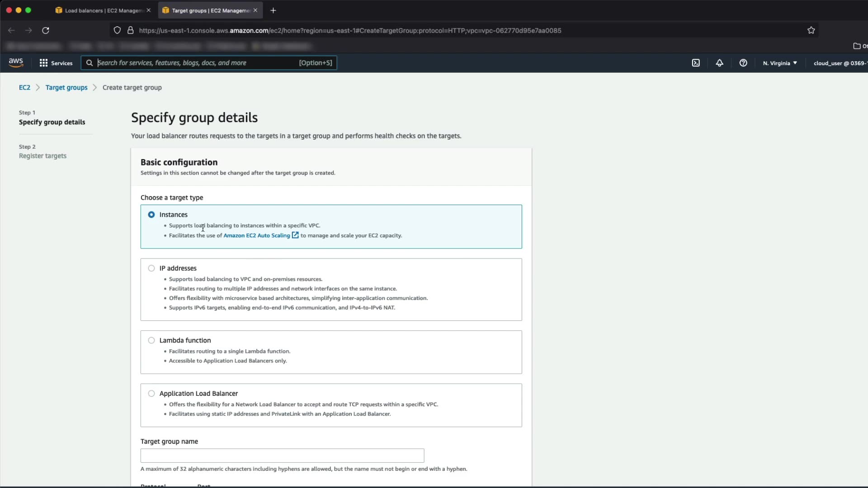Expand the N. Virginia region dropdown
Screen dimensions: 868x488
point(780,63)
